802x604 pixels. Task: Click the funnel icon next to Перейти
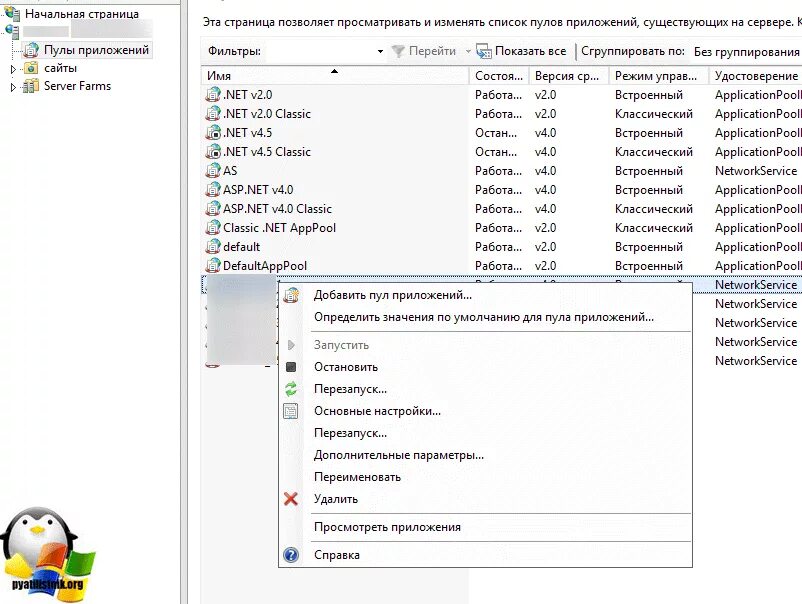click(x=398, y=51)
